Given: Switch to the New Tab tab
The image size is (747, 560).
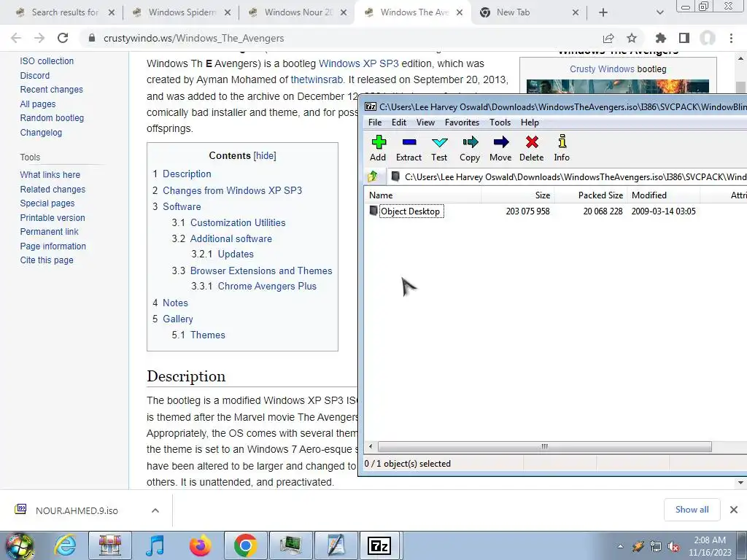Looking at the screenshot, I should tap(529, 12).
